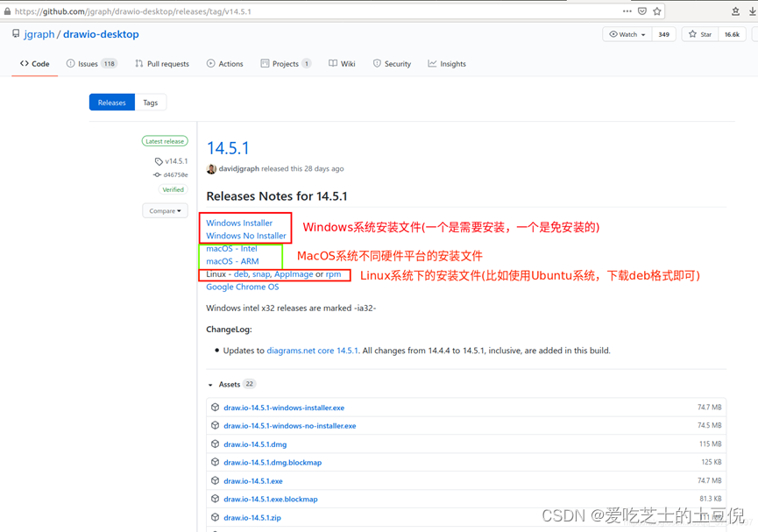The image size is (758, 532).
Task: Download draw.io-14.5.1-windows-installer.exe
Action: point(284,408)
